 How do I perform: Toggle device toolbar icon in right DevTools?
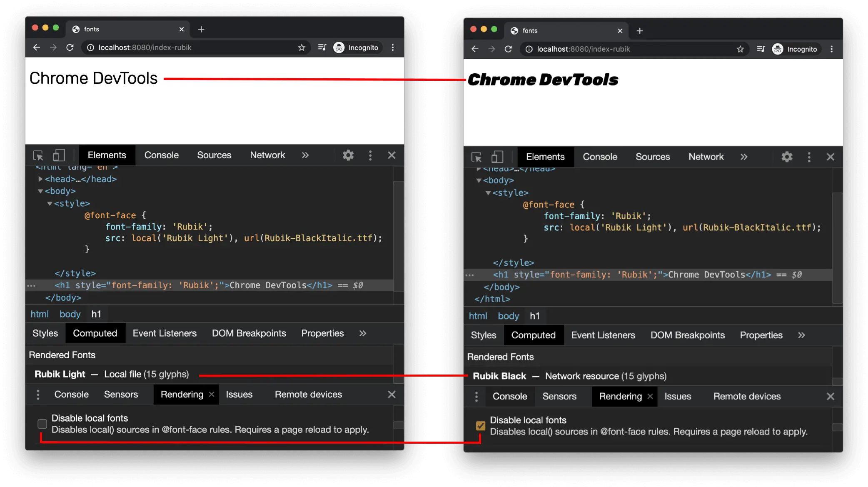point(498,157)
